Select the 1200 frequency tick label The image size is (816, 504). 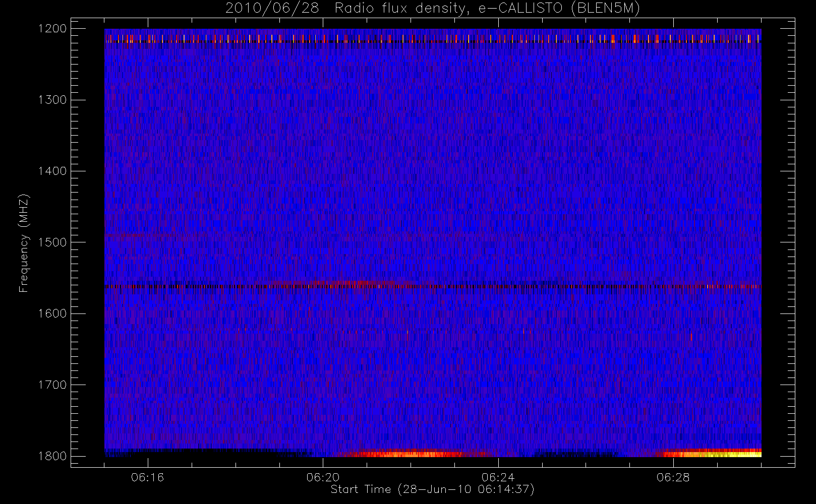pyautogui.click(x=52, y=29)
